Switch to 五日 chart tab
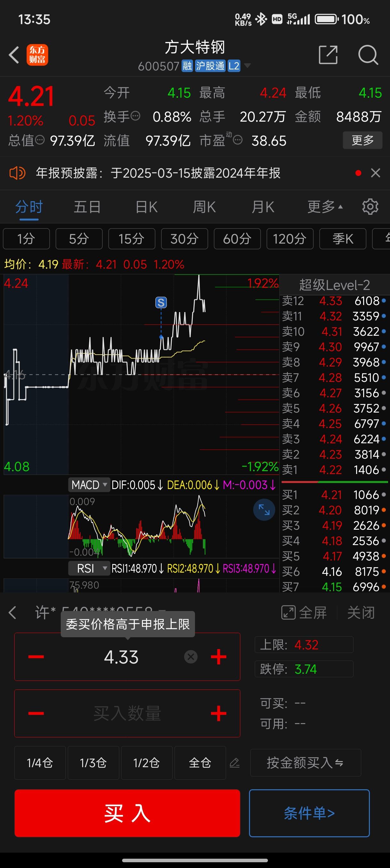 coord(87,207)
